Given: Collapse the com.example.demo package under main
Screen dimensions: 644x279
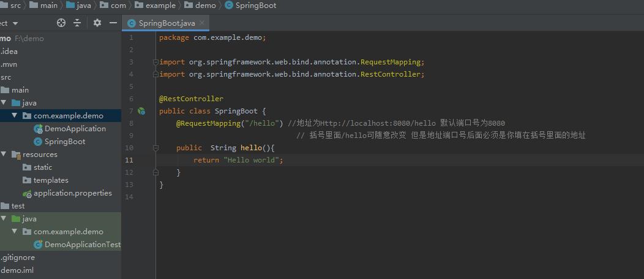Looking at the screenshot, I should click(x=15, y=115).
